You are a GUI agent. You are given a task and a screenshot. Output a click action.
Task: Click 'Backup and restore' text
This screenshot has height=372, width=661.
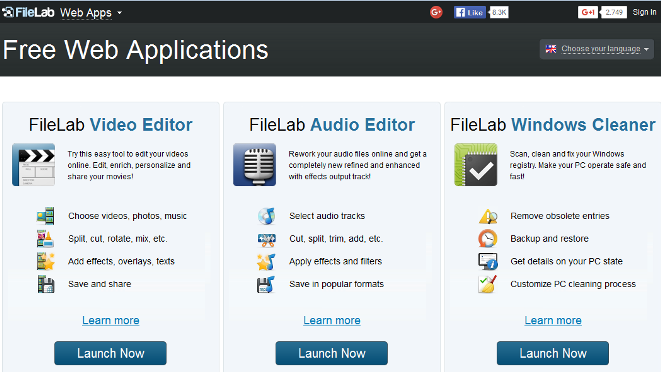549,239
